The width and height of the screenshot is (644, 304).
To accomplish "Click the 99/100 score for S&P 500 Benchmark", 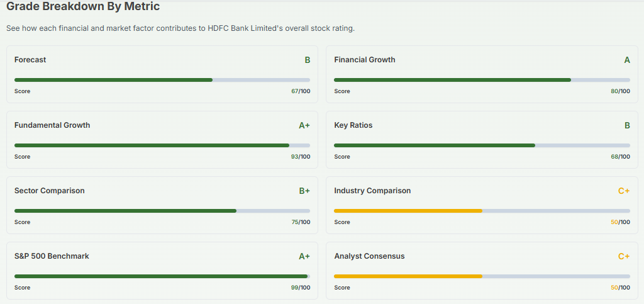I will (301, 288).
